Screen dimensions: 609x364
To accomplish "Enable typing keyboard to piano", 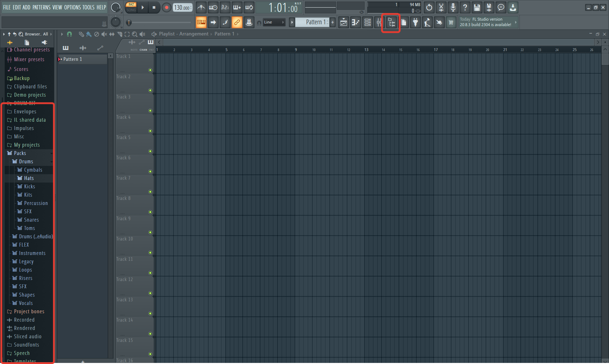I will coord(201,22).
